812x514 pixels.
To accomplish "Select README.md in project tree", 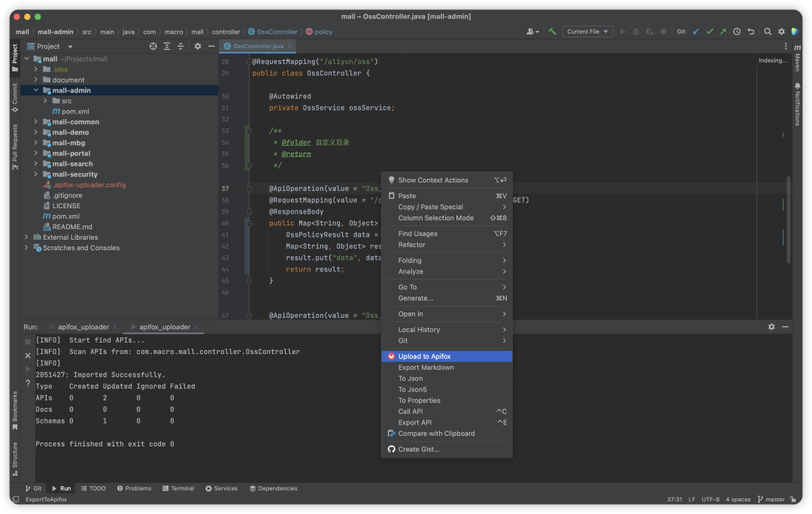I will pos(72,227).
